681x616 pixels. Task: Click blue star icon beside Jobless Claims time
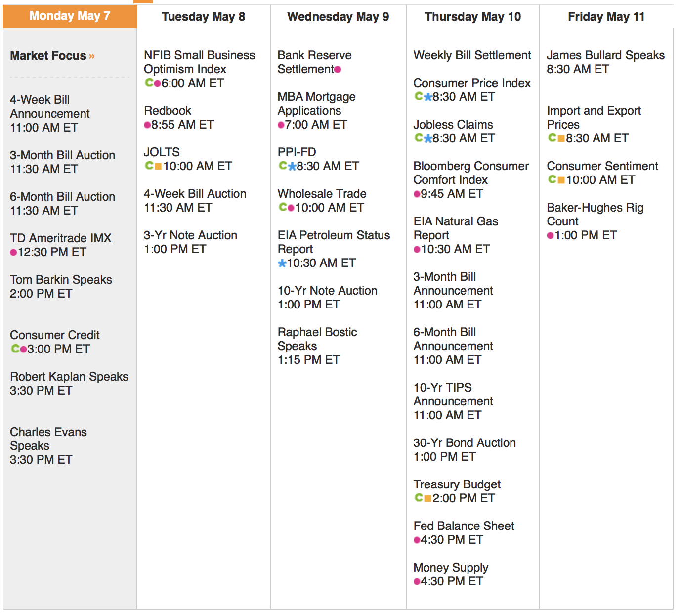[428, 138]
